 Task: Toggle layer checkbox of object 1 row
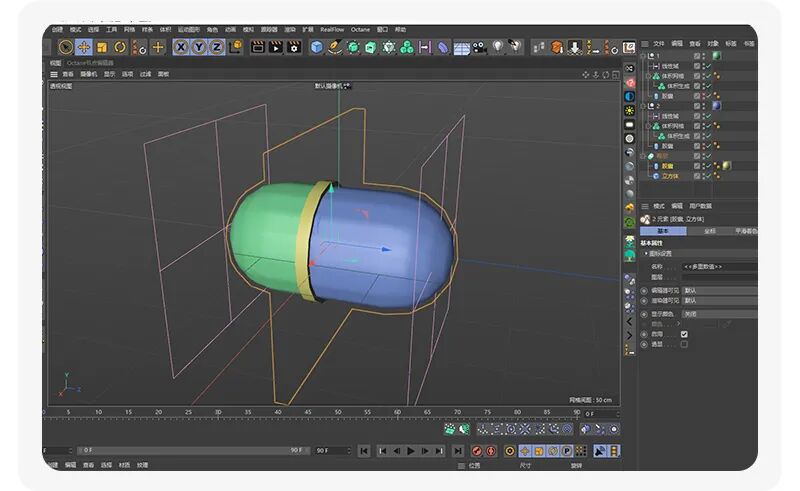697,56
